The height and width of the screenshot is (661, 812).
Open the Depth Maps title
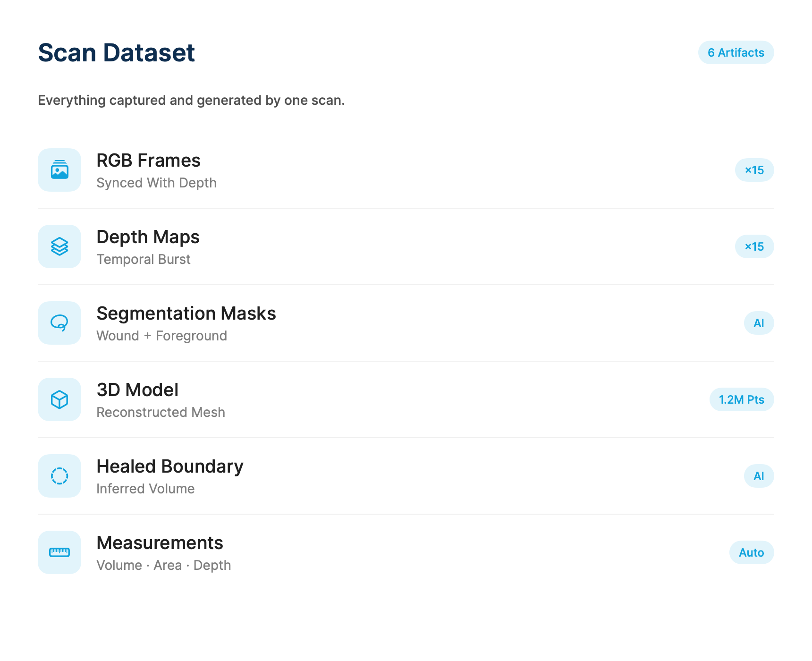click(x=148, y=237)
